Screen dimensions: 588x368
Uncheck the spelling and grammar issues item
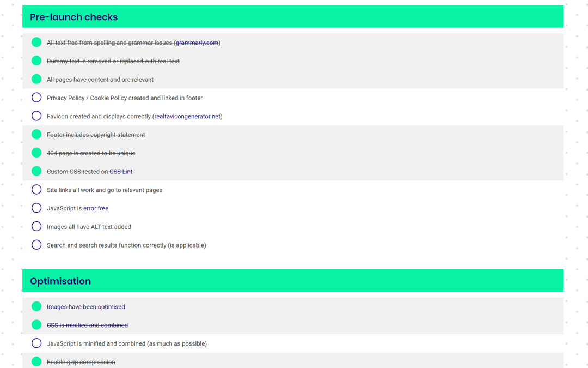click(36, 42)
